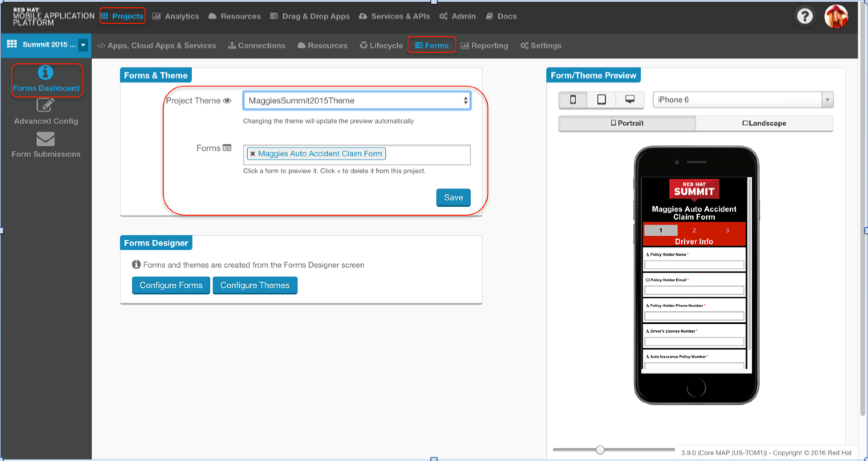
Task: Select Portrait orientation toggle
Action: 627,123
